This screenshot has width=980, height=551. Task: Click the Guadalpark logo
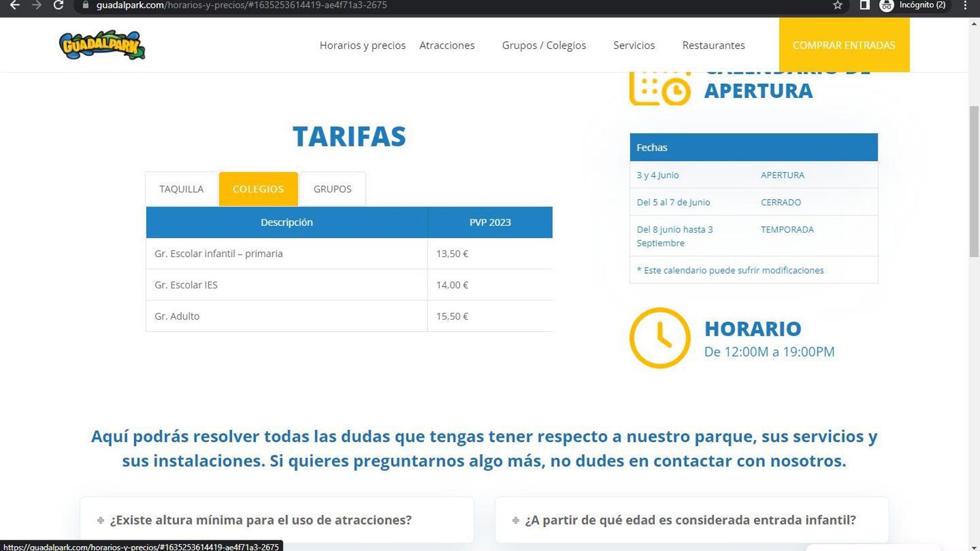(102, 45)
